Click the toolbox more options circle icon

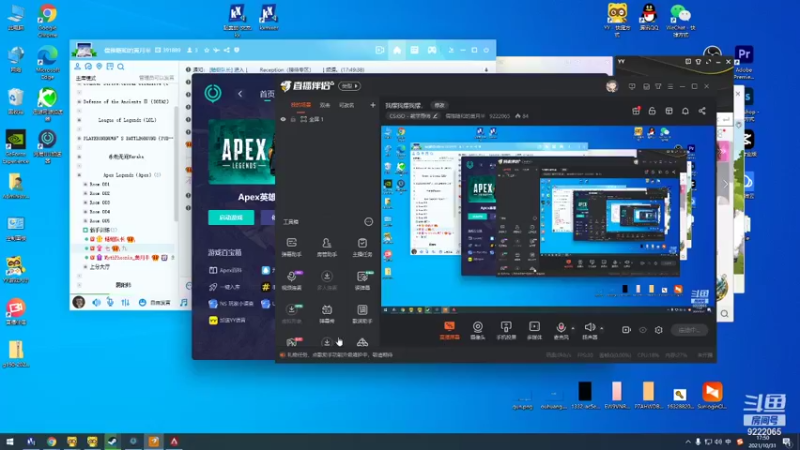[368, 221]
